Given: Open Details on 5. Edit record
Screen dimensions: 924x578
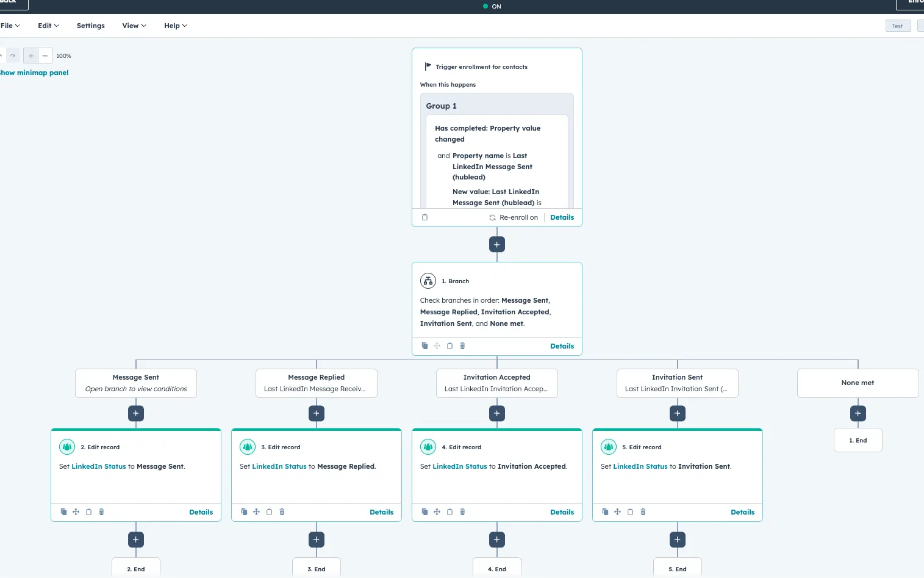Looking at the screenshot, I should coord(743,512).
